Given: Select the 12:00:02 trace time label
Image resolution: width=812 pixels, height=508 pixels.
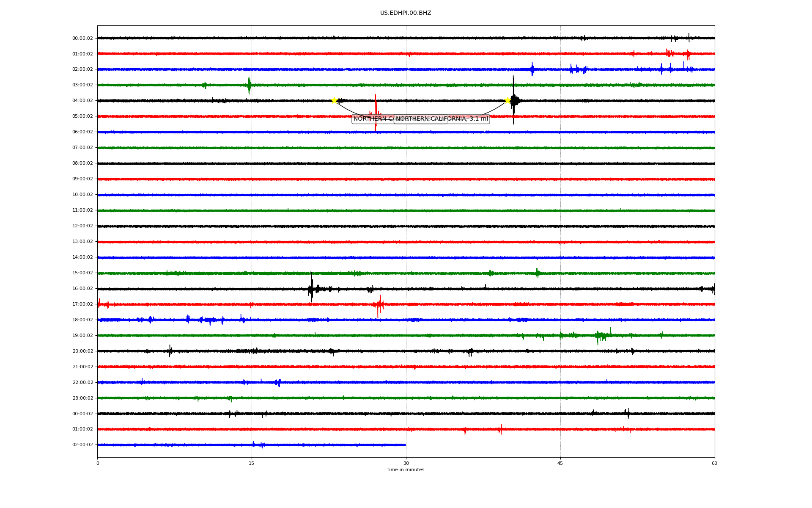Looking at the screenshot, I should coord(82,226).
